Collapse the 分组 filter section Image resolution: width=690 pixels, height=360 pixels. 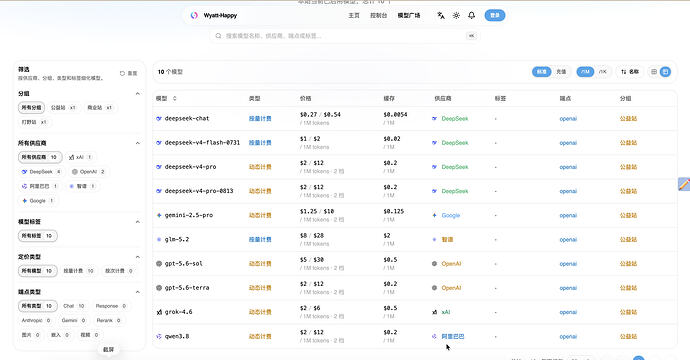click(138, 94)
